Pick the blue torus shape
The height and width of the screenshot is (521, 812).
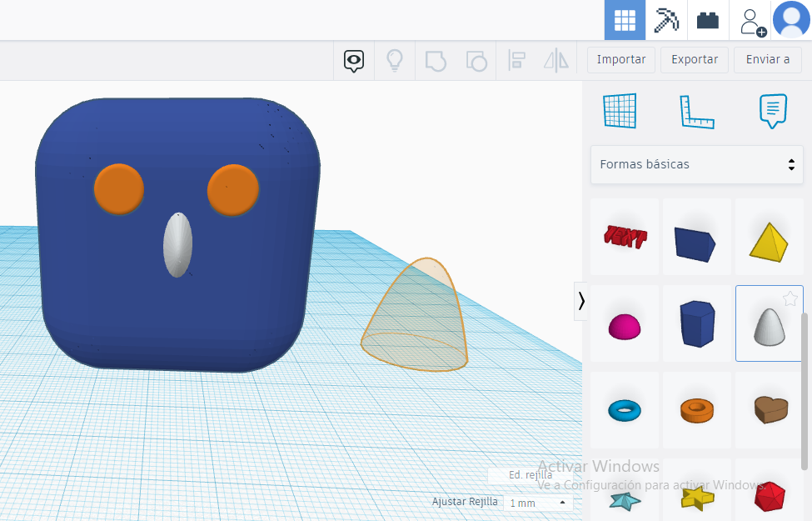625,410
